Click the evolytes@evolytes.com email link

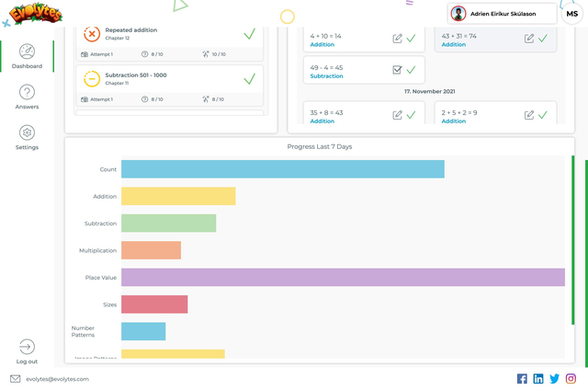click(x=57, y=379)
